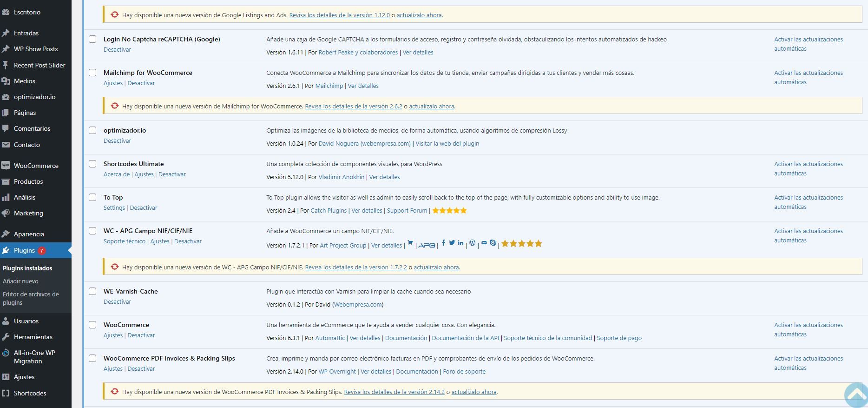Click the Herramientas wrench icon
This screenshot has height=408, width=868.
pos(6,337)
